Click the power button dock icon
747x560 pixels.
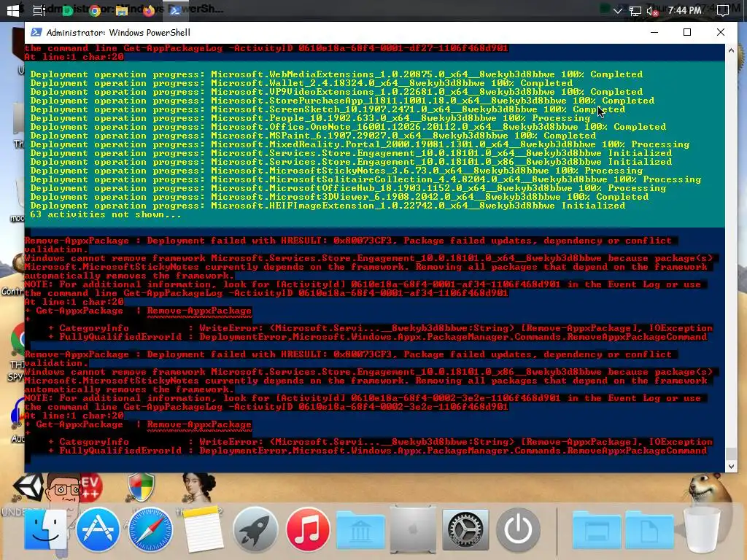518,529
